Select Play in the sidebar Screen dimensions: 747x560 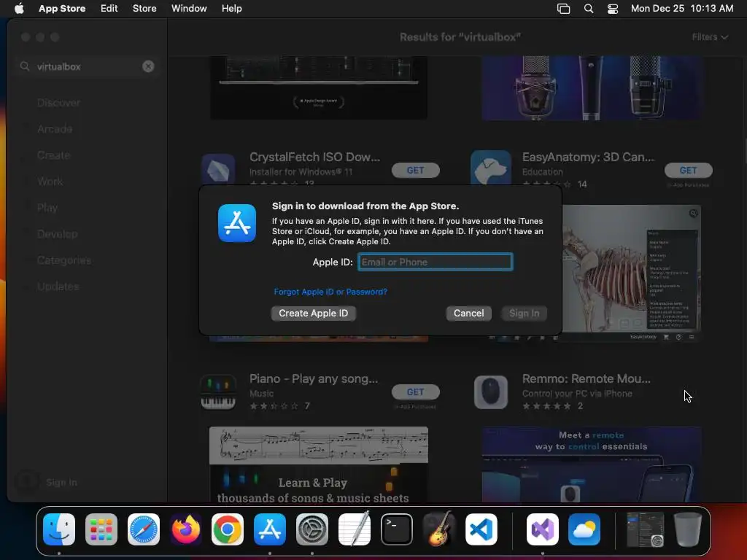[47, 208]
